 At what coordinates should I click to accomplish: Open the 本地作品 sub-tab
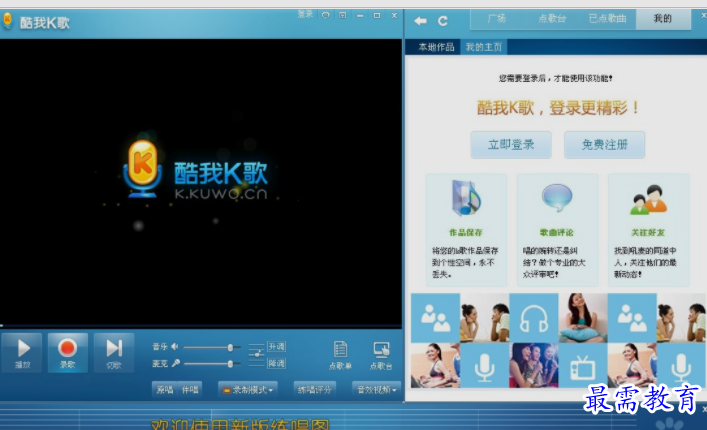[436, 47]
